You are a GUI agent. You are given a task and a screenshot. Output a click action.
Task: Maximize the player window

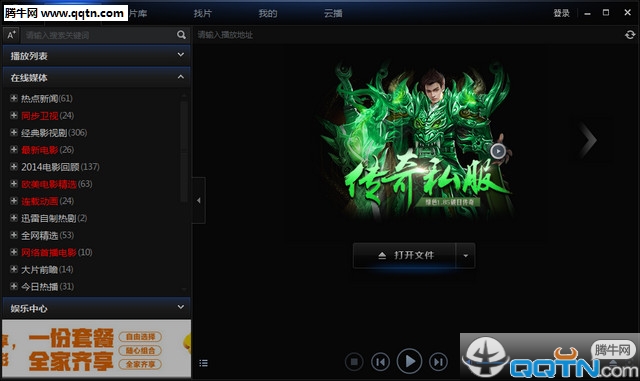click(606, 13)
